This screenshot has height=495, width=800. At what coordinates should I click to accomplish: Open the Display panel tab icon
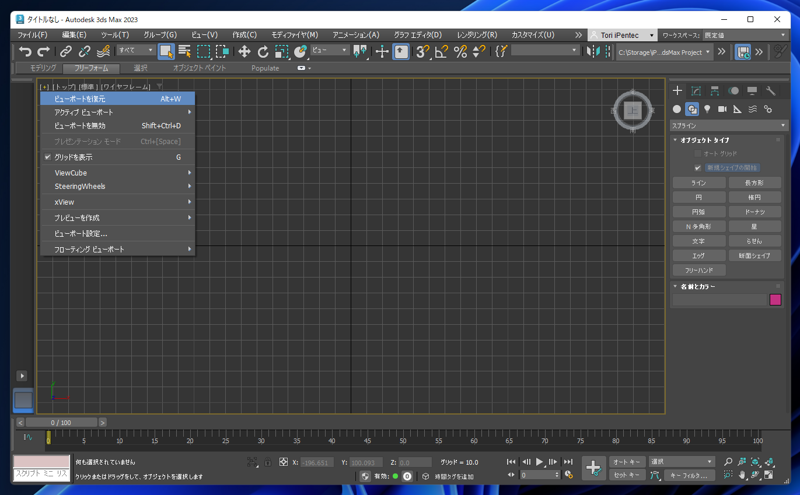pyautogui.click(x=752, y=91)
